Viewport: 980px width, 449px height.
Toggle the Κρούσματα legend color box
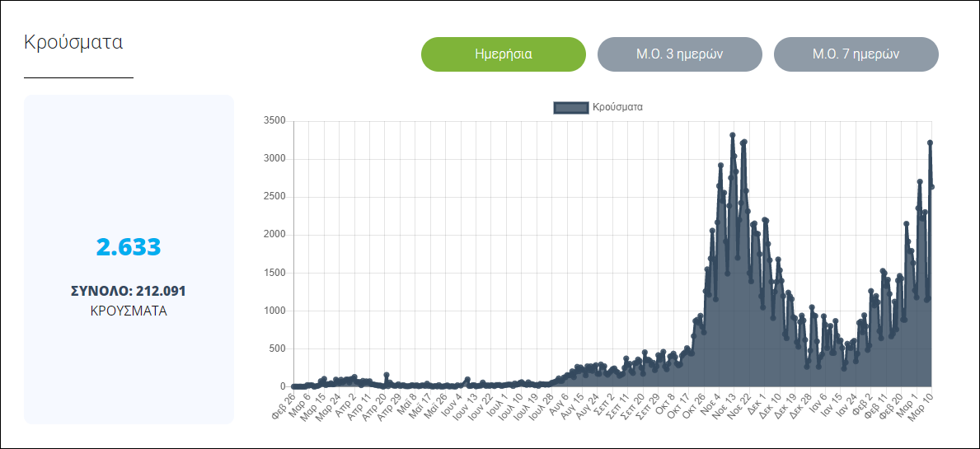point(570,107)
